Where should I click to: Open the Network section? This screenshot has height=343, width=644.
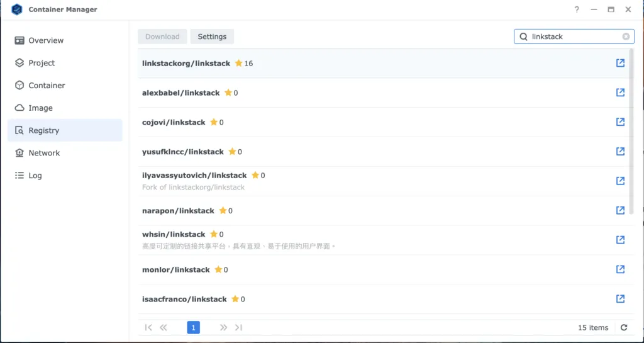(44, 153)
